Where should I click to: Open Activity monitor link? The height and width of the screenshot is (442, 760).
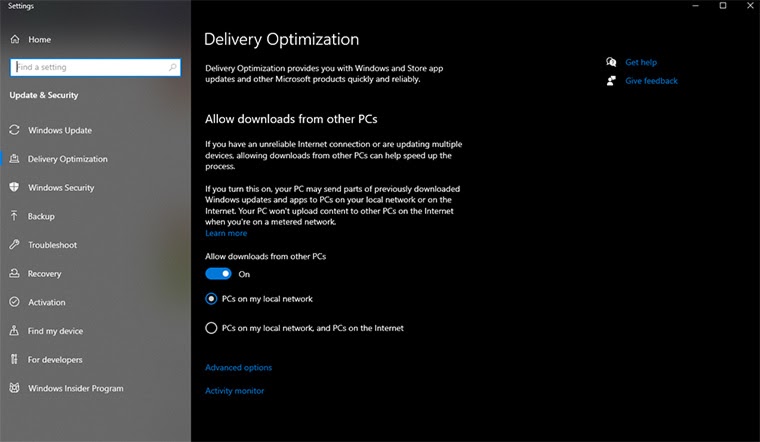(235, 391)
